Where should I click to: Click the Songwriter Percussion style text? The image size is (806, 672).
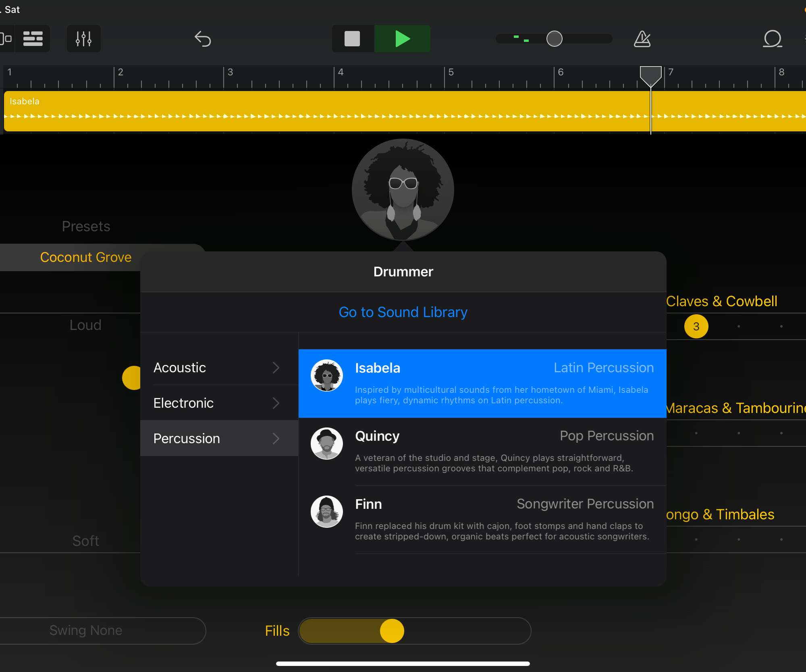(x=585, y=504)
